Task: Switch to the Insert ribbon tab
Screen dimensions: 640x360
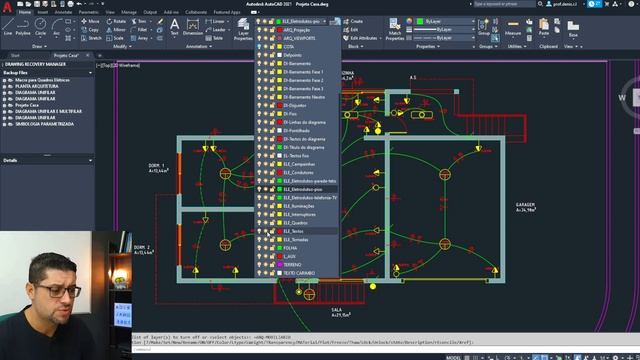Action: [x=42, y=12]
